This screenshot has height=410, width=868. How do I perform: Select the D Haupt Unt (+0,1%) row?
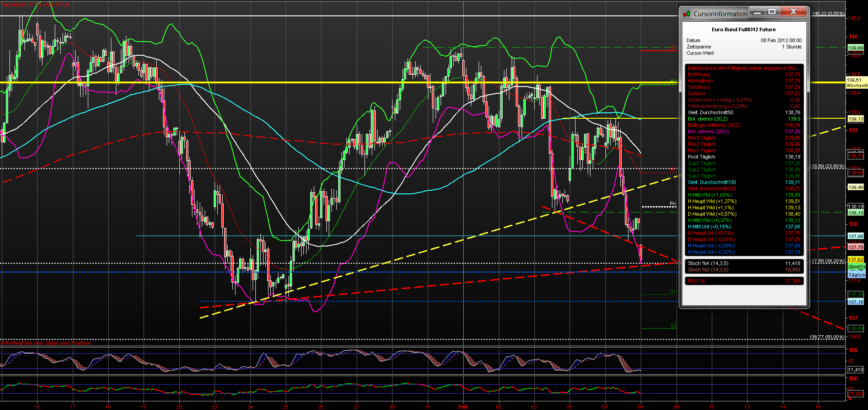click(x=743, y=233)
